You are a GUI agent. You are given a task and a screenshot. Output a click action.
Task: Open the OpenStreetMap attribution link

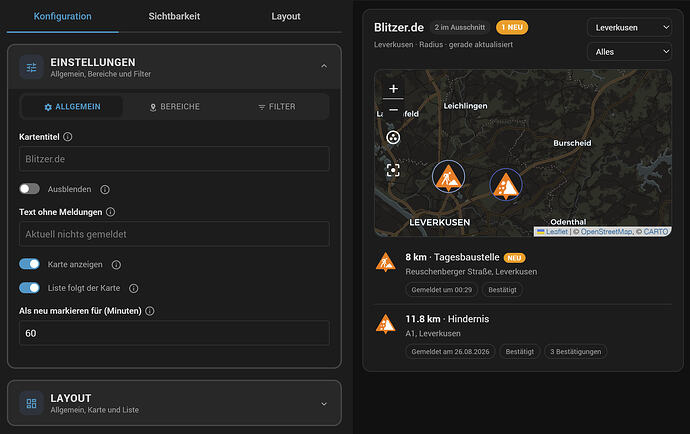[606, 232]
